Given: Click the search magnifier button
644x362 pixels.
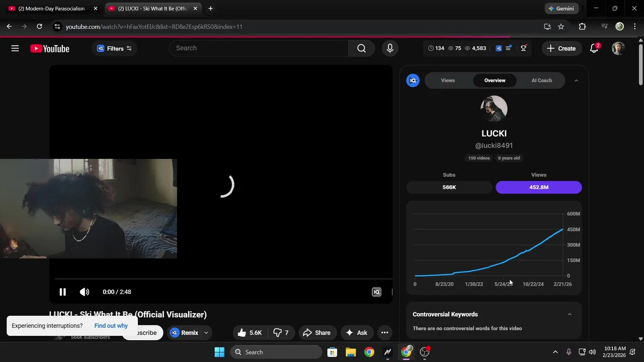Looking at the screenshot, I should click(x=362, y=48).
